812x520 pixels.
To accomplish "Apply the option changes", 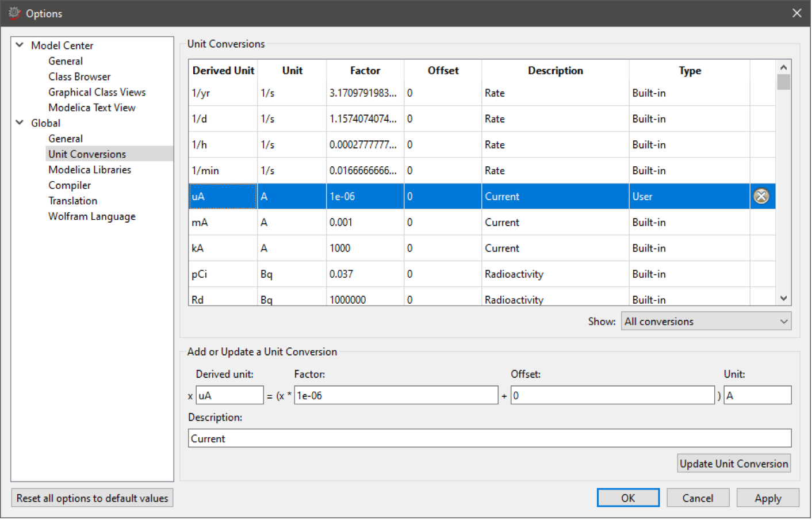I will (x=768, y=499).
